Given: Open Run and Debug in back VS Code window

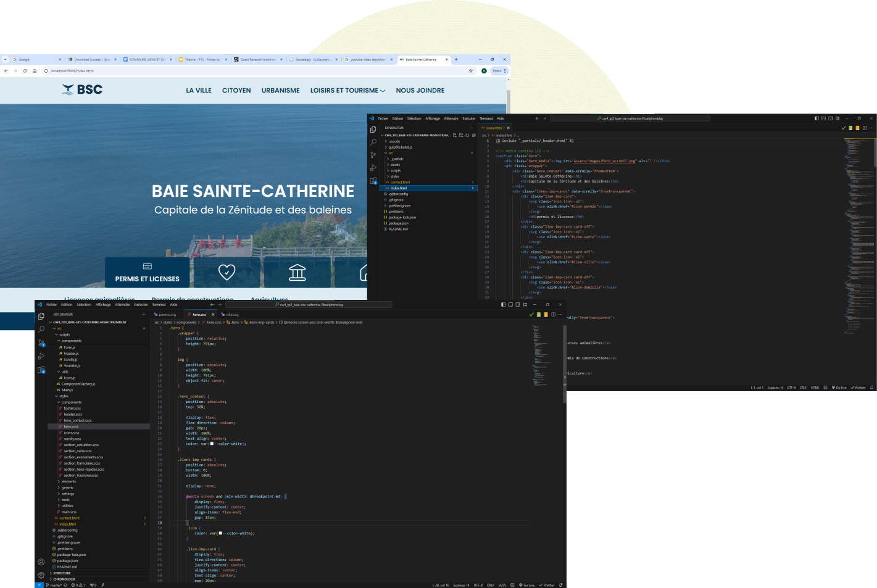Looking at the screenshot, I should 373,168.
